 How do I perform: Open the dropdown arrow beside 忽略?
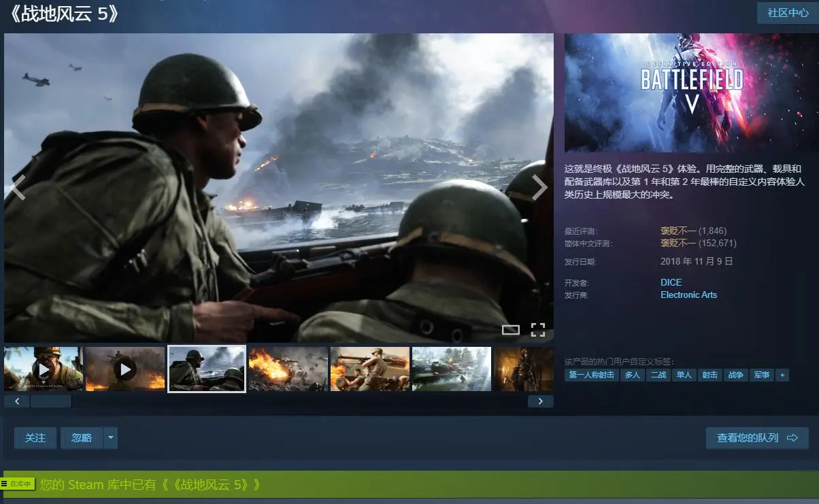click(110, 438)
